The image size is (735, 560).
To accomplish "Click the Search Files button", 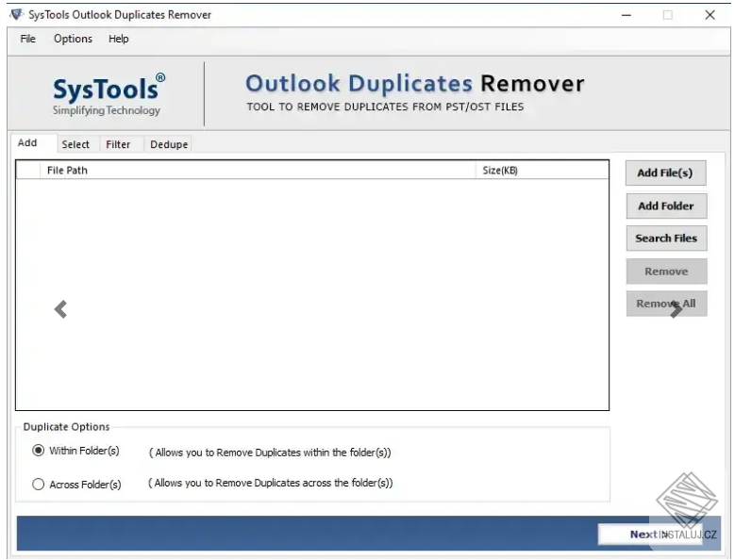I will (x=666, y=239).
